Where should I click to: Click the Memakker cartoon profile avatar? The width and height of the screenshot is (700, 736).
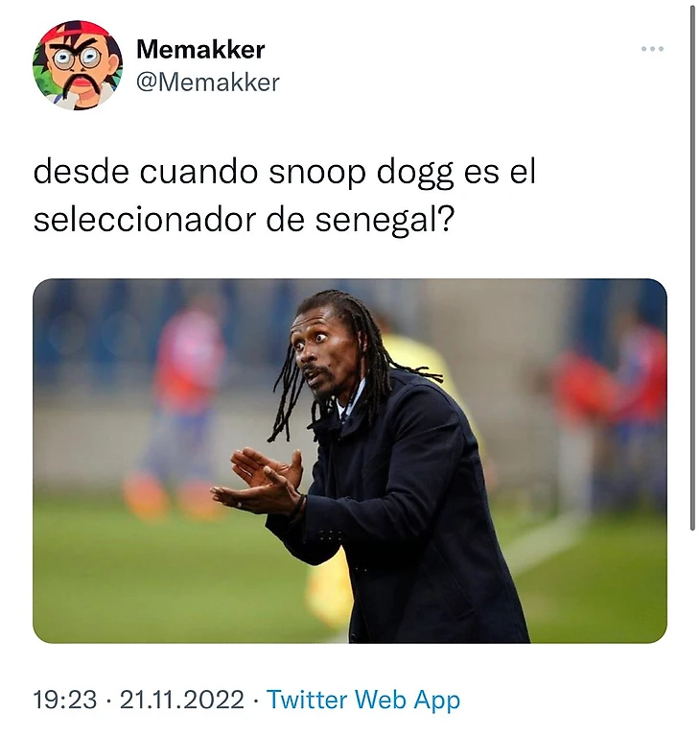coord(78,65)
